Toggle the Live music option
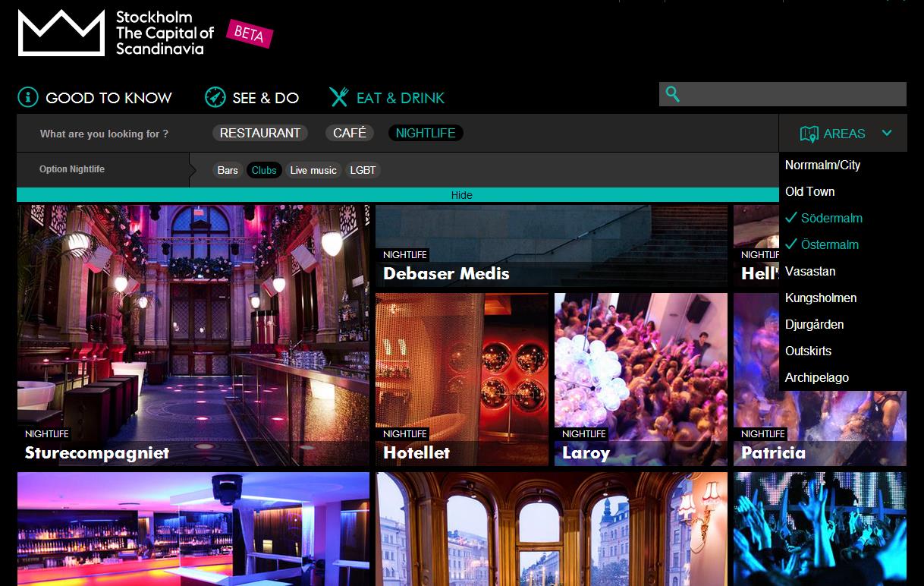This screenshot has width=924, height=586. pyautogui.click(x=313, y=170)
